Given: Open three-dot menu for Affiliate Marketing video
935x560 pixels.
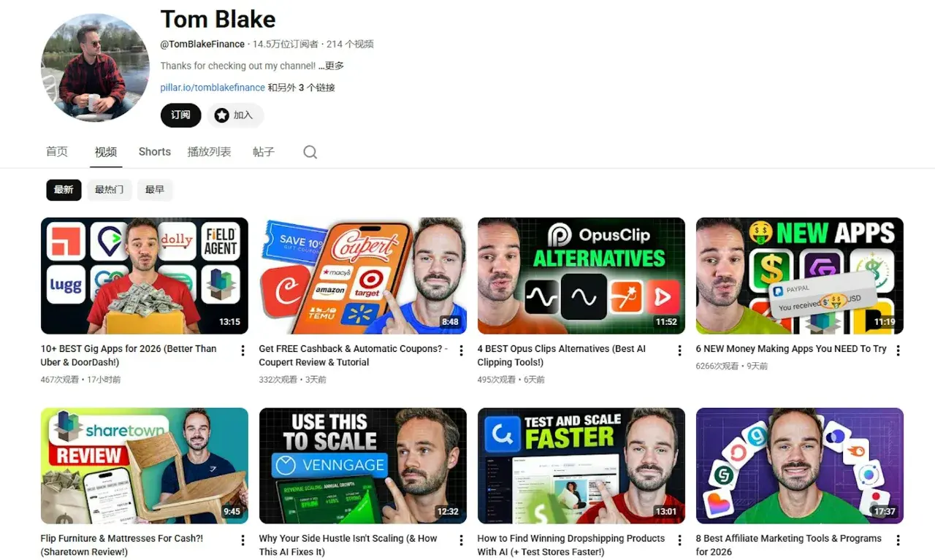Looking at the screenshot, I should 898,540.
